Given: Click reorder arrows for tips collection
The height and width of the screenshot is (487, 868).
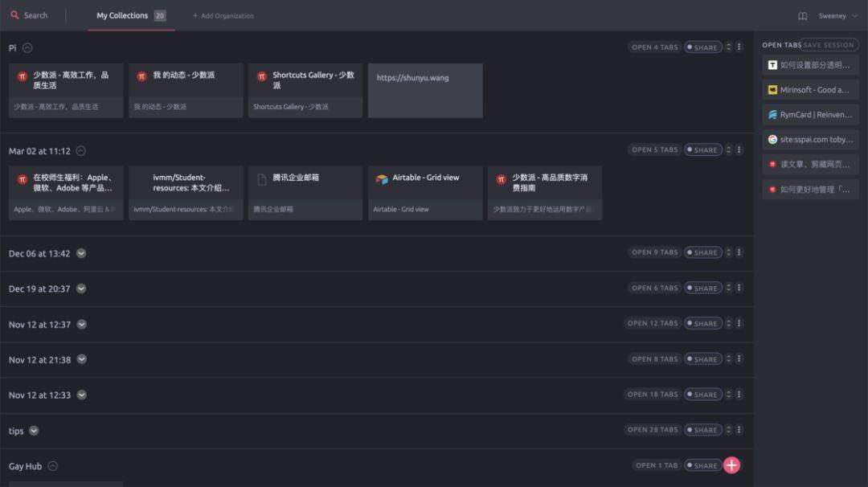Looking at the screenshot, I should [728, 429].
